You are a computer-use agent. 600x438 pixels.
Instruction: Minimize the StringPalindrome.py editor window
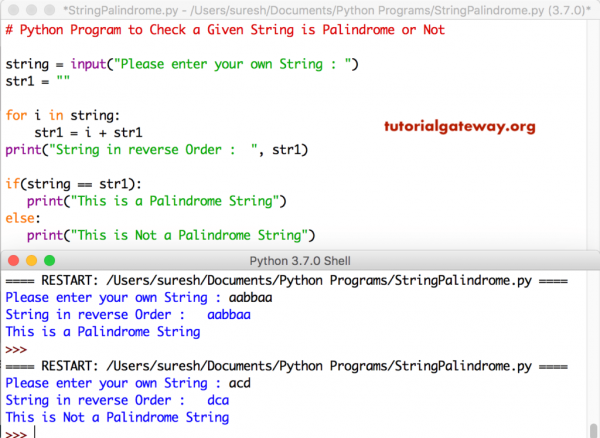pos(31,10)
